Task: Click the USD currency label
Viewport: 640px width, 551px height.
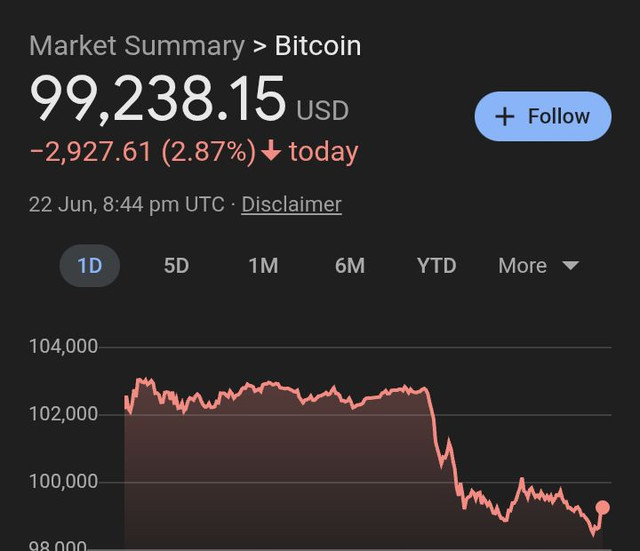Action: point(322,110)
